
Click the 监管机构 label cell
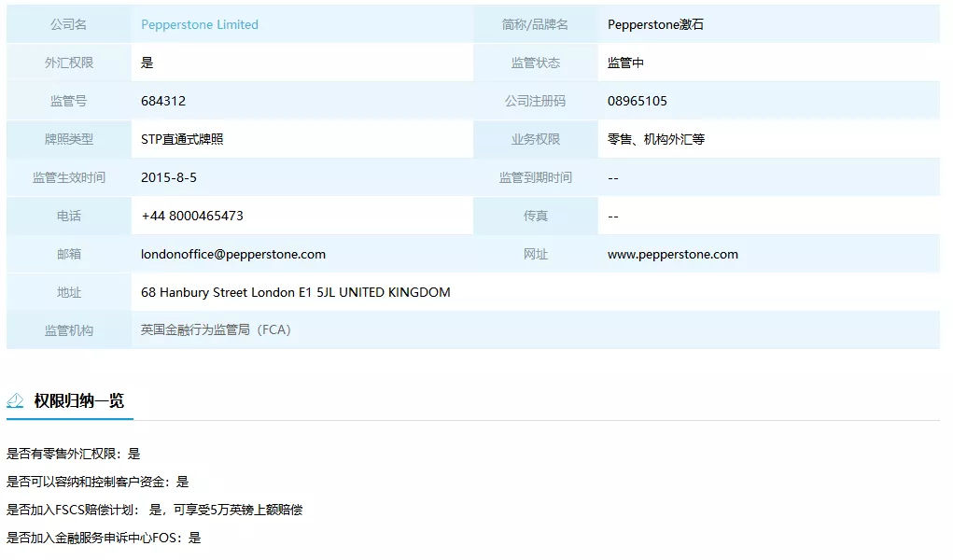69,330
